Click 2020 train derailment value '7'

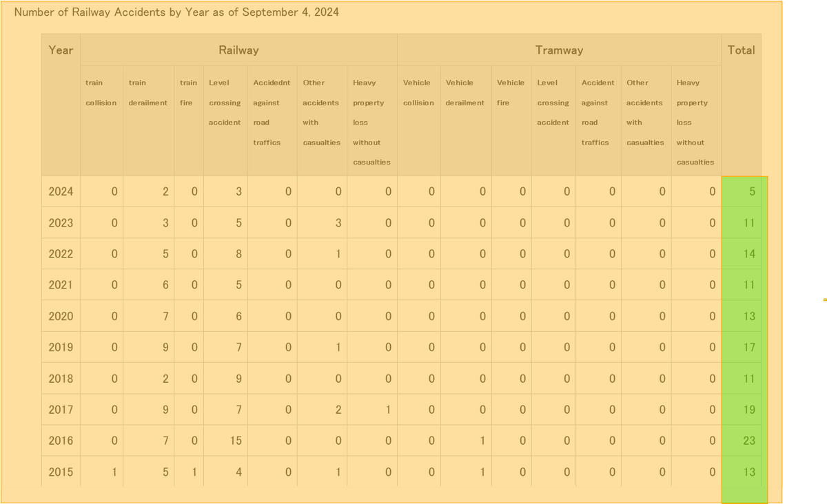point(165,316)
